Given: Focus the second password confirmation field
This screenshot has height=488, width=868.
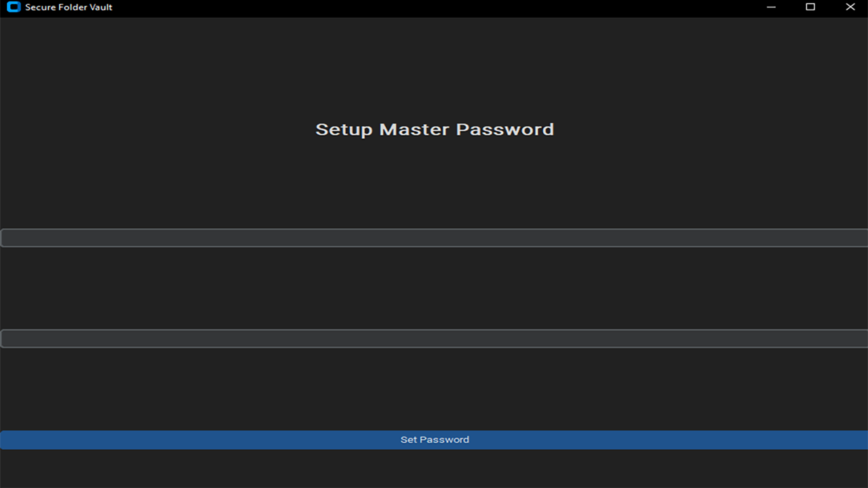Looking at the screenshot, I should [x=434, y=339].
